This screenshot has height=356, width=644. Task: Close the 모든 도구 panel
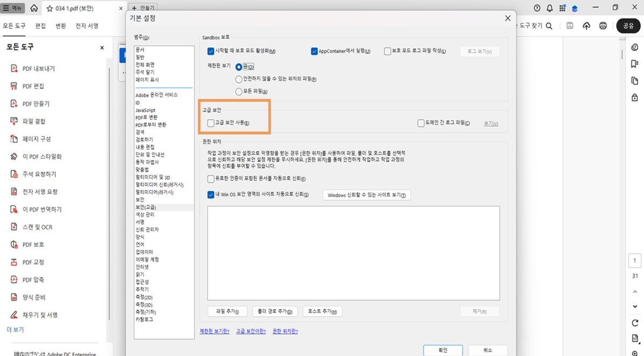point(102,47)
